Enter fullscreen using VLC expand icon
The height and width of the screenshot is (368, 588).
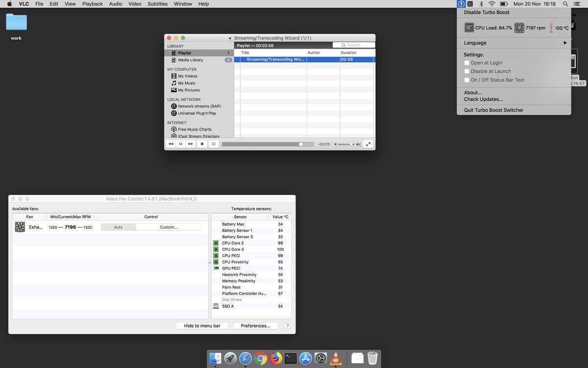[368, 144]
